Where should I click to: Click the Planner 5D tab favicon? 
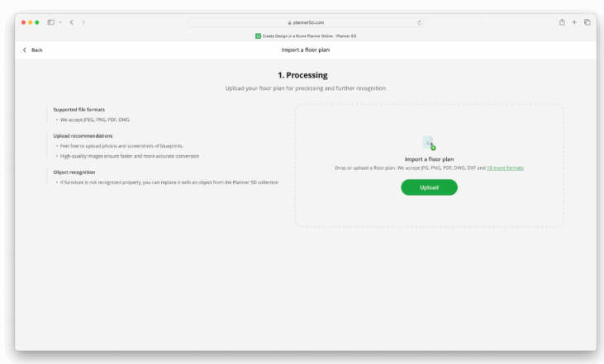coord(258,35)
